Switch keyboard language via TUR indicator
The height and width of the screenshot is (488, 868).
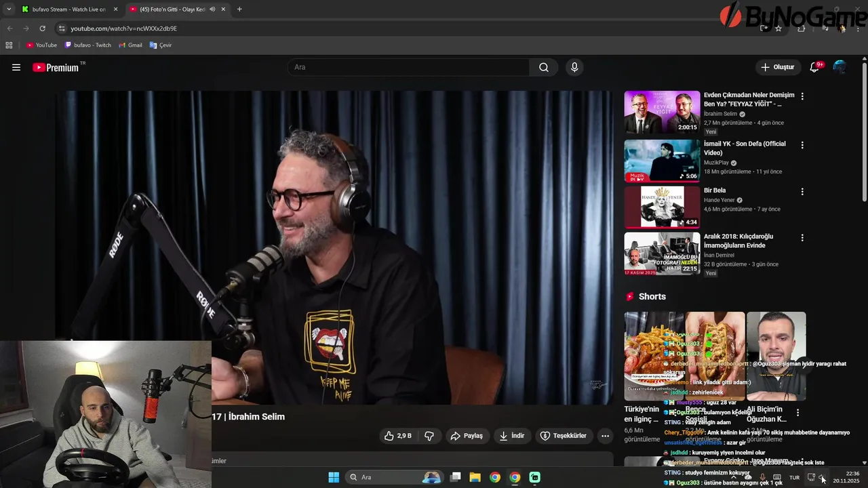794,477
